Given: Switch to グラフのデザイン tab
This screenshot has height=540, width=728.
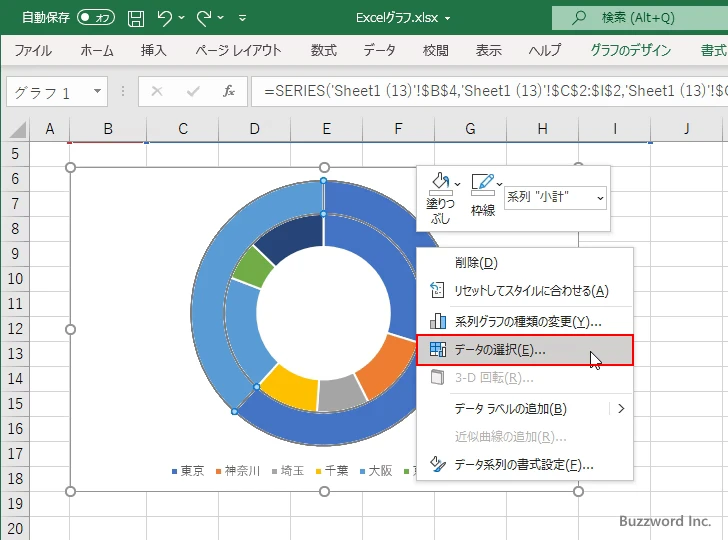Looking at the screenshot, I should pyautogui.click(x=630, y=50).
